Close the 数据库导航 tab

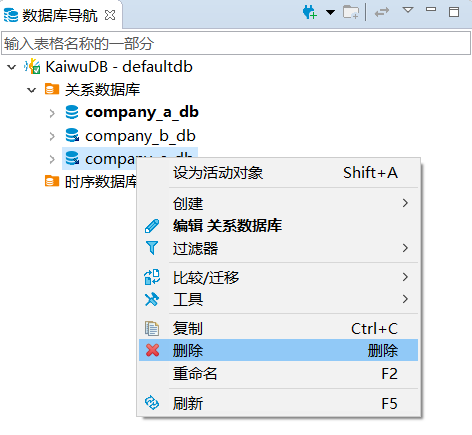[x=110, y=15]
